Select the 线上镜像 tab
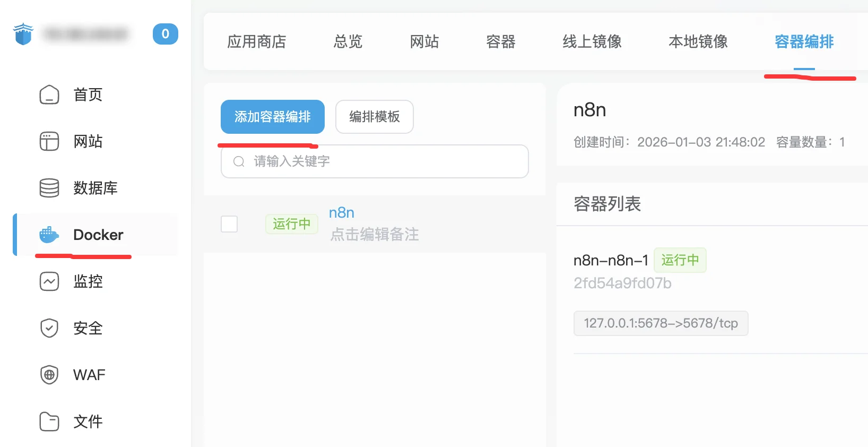The width and height of the screenshot is (868, 447). [x=592, y=41]
